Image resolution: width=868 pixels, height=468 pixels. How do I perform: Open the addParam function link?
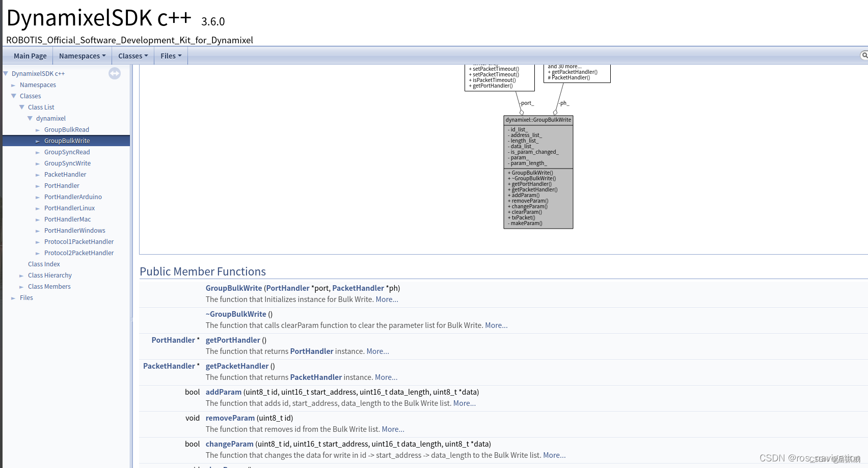tap(224, 392)
